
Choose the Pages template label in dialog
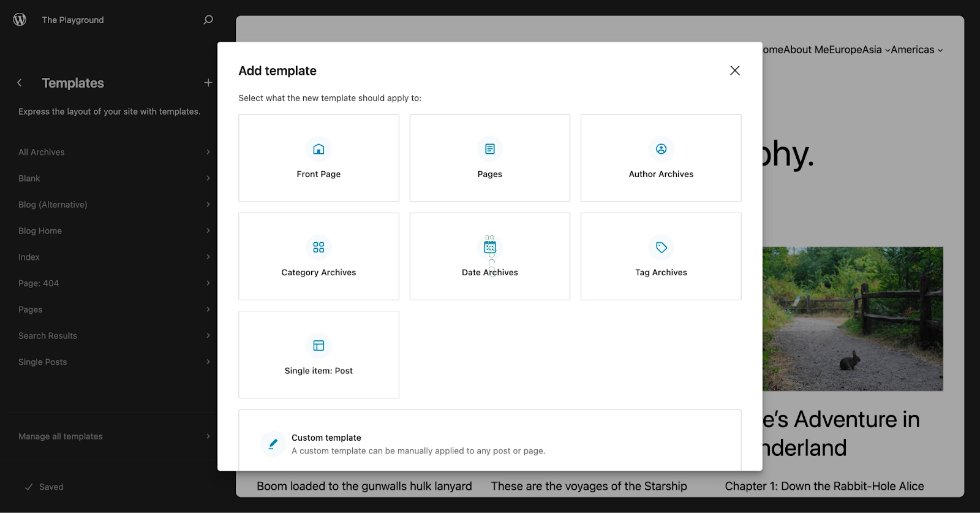point(490,174)
